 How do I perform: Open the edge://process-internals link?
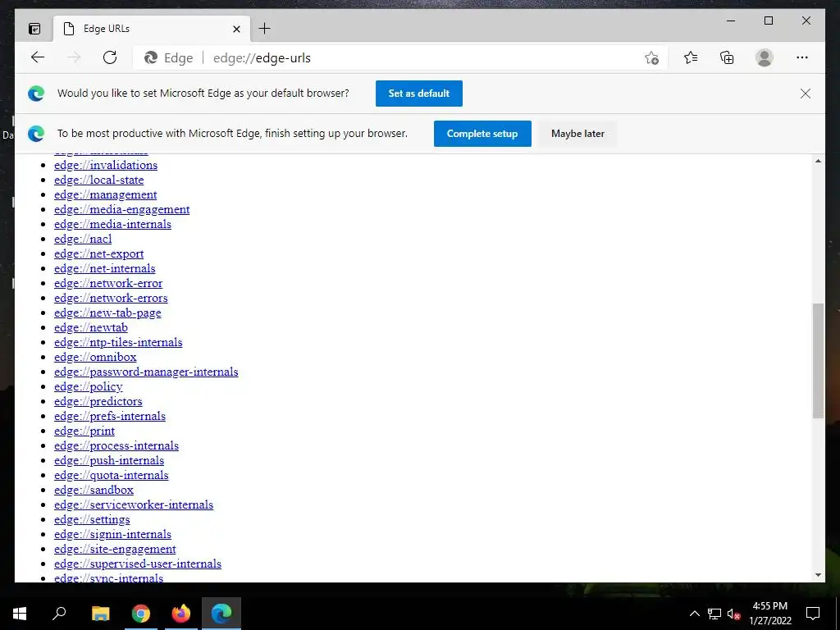[x=116, y=445]
